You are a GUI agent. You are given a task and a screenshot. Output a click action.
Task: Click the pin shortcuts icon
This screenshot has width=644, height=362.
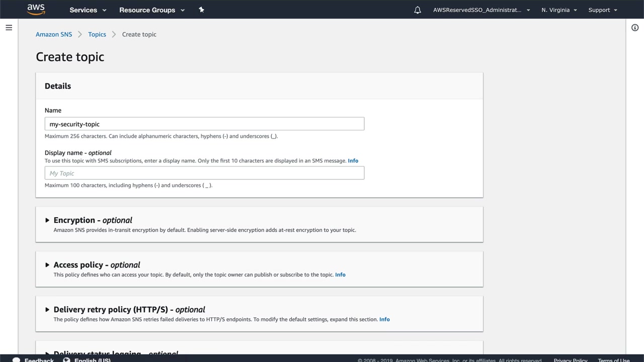coord(201,10)
